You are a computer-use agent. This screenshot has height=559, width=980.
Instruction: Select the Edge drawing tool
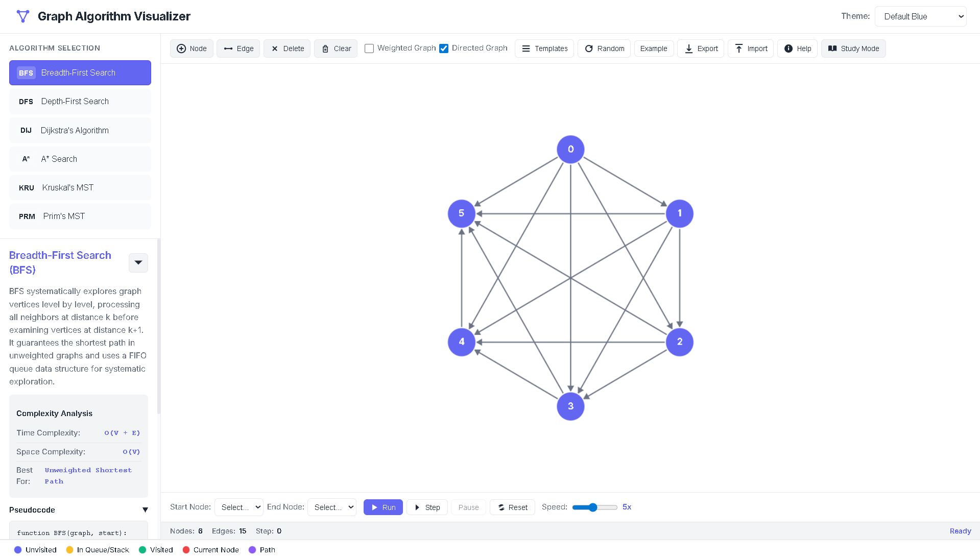coord(238,48)
